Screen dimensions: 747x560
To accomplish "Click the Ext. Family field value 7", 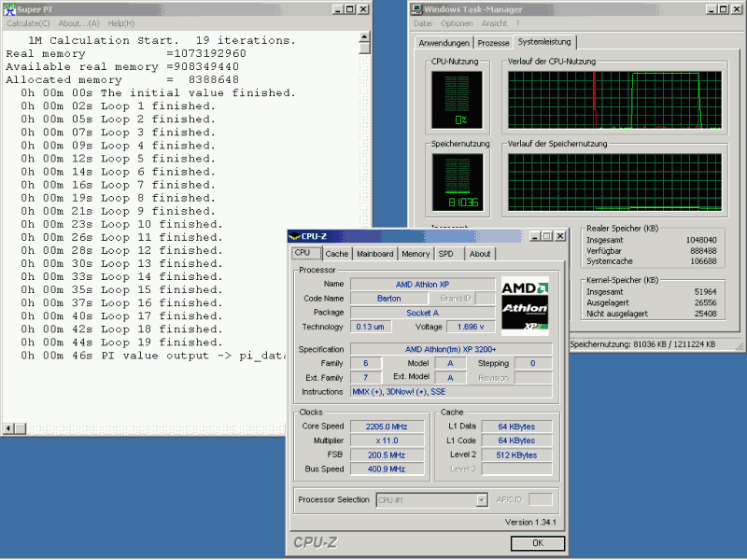I will point(366,378).
